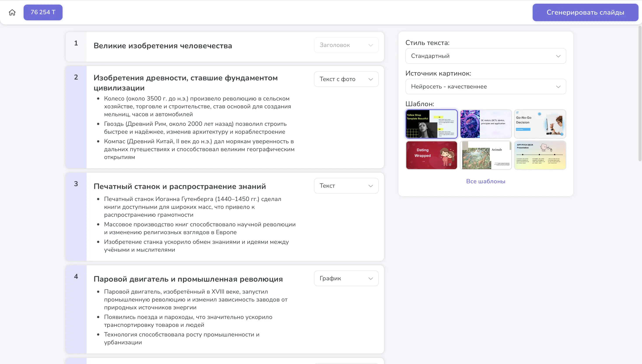Open slide 2 type dropdown Текст с фото
The width and height of the screenshot is (642, 364).
pos(346,79)
